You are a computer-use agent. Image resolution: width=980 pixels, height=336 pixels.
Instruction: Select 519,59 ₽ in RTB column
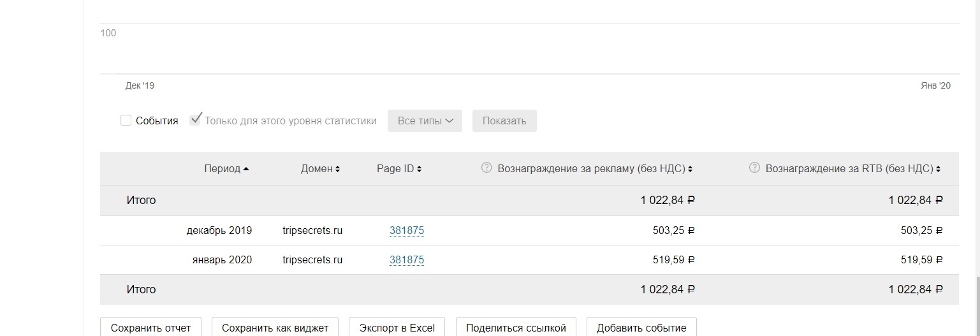(922, 260)
